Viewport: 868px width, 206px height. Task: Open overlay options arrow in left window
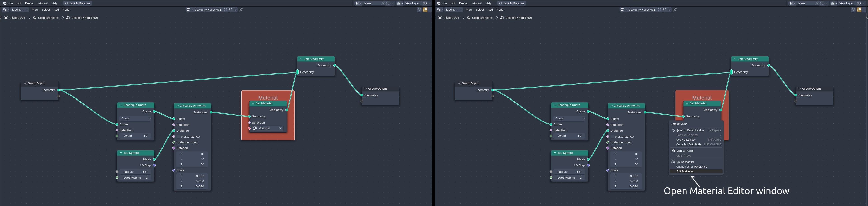point(430,10)
